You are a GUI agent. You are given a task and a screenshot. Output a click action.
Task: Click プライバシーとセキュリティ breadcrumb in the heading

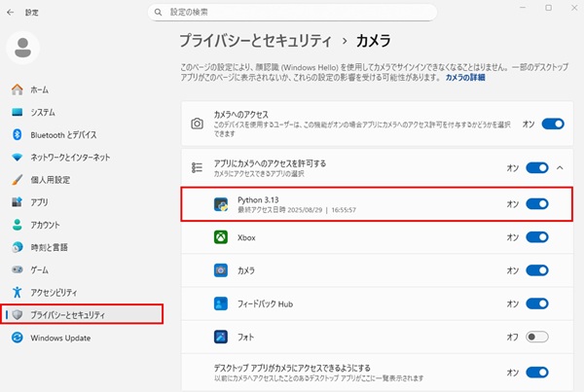click(255, 41)
